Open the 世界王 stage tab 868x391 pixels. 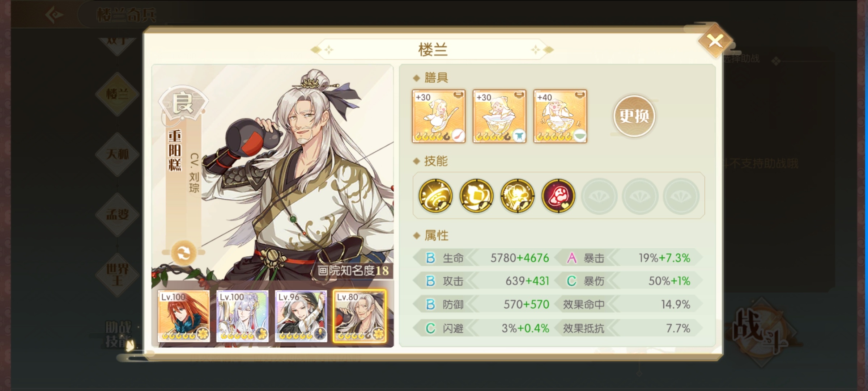tap(117, 274)
